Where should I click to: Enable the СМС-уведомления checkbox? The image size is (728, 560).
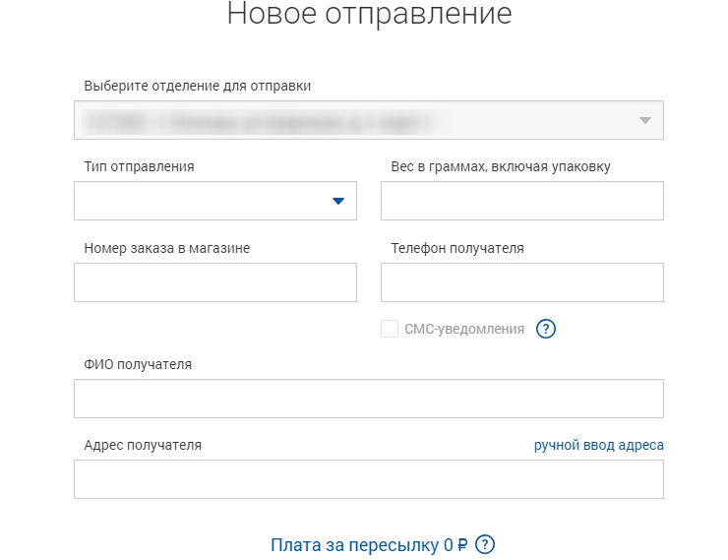coord(389,329)
